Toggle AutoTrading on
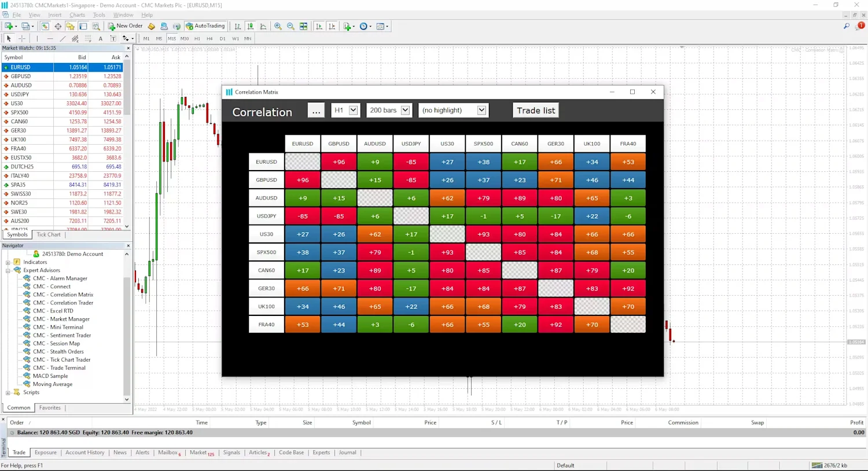Screen dimensions: 868x471 [205, 25]
